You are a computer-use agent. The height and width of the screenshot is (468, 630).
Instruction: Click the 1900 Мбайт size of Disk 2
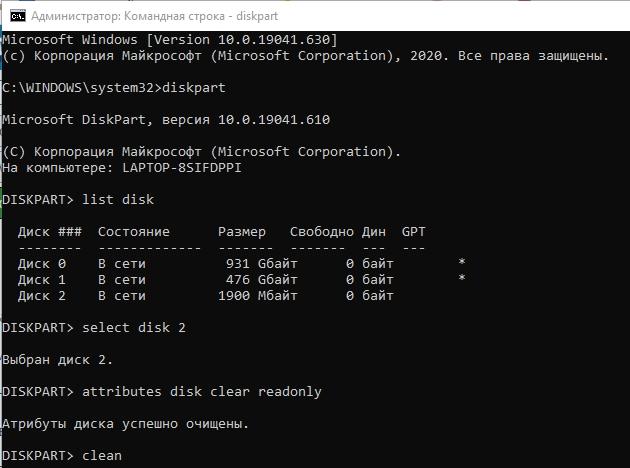[258, 296]
